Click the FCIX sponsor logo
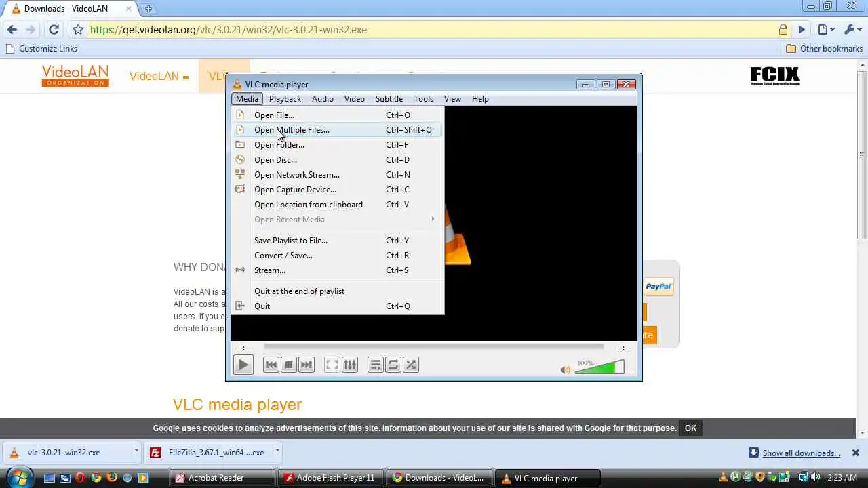This screenshot has width=868, height=488. tap(775, 75)
